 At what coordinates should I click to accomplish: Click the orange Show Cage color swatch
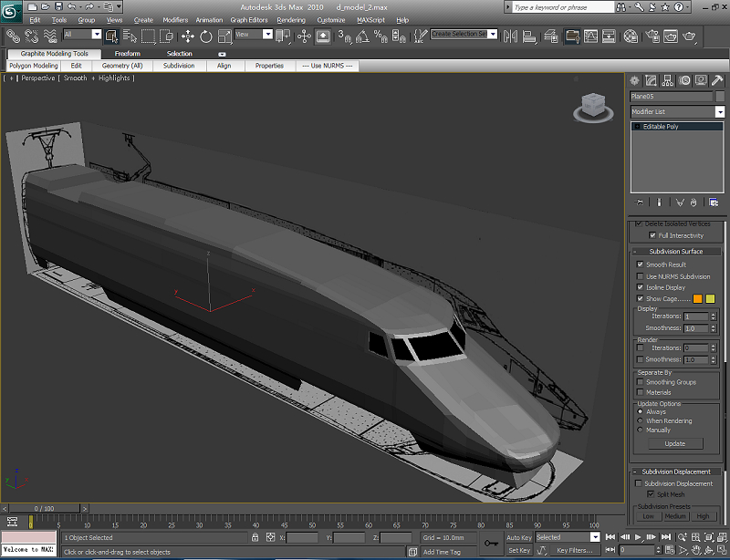(x=697, y=298)
